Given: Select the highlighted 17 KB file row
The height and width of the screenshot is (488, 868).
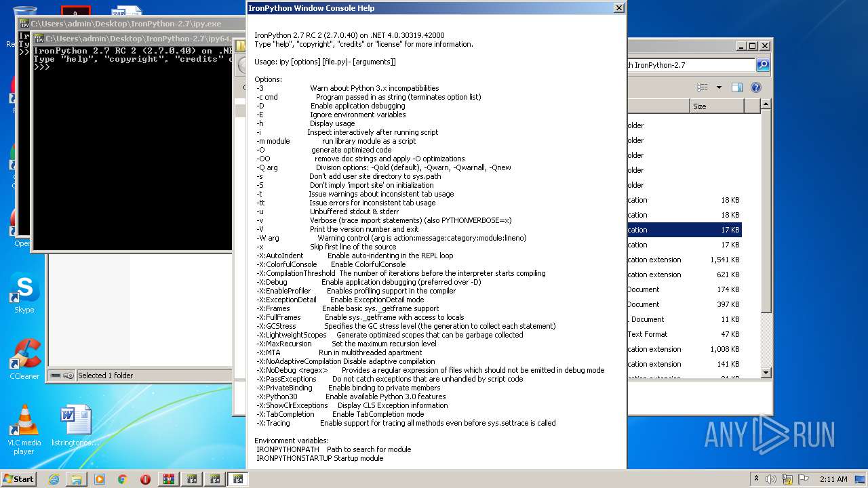Looking at the screenshot, I should click(x=684, y=230).
